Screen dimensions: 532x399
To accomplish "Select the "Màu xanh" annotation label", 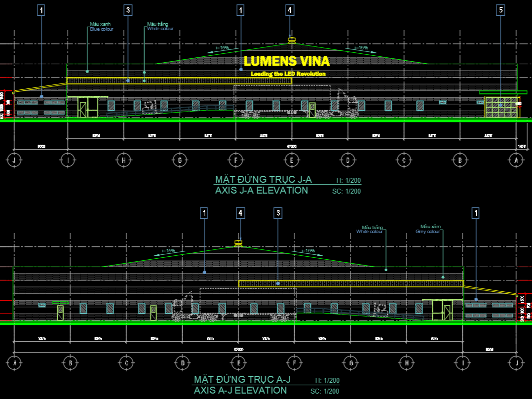I will point(100,24).
